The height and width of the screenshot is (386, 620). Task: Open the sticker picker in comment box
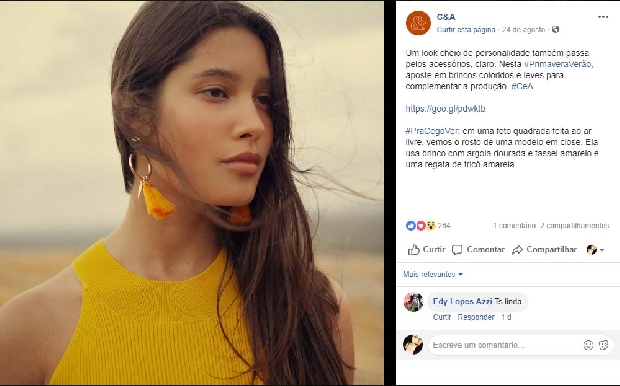pos(603,345)
